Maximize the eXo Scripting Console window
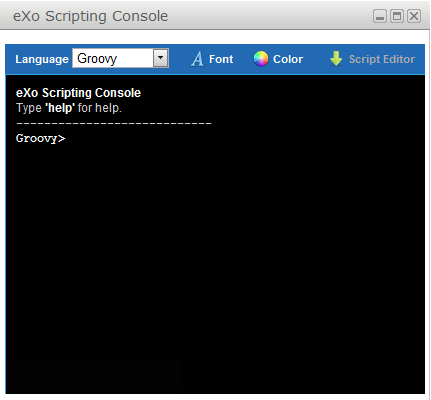Viewport: 431px width, 400px height. coord(397,16)
